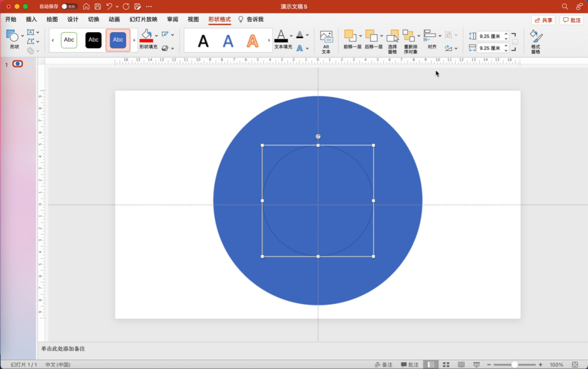
Task: Click the Comments (批注) button at top right
Action: 572,20
